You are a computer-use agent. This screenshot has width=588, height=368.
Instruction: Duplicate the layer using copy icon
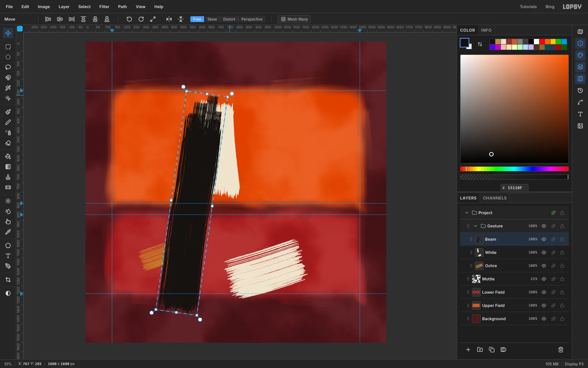492,350
